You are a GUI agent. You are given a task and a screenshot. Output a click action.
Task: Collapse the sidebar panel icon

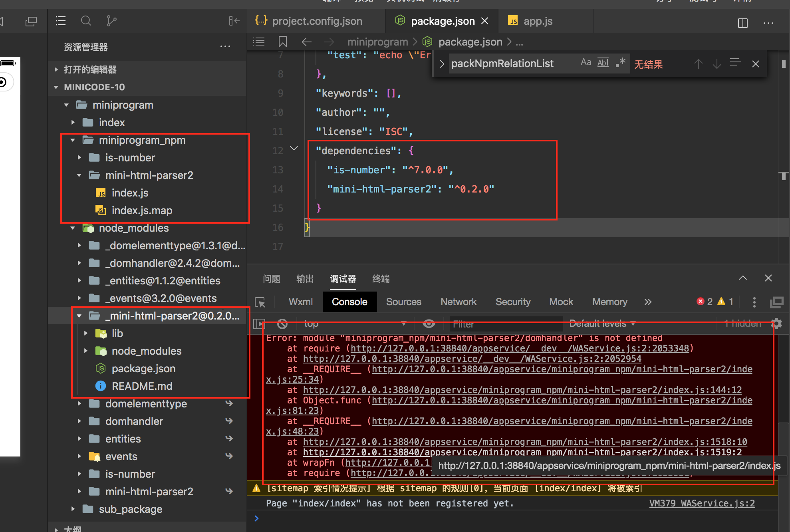pos(234,21)
